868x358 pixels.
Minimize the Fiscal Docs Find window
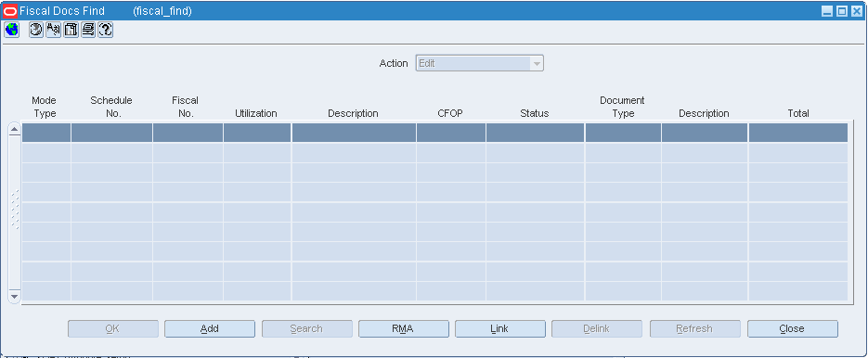pyautogui.click(x=827, y=11)
